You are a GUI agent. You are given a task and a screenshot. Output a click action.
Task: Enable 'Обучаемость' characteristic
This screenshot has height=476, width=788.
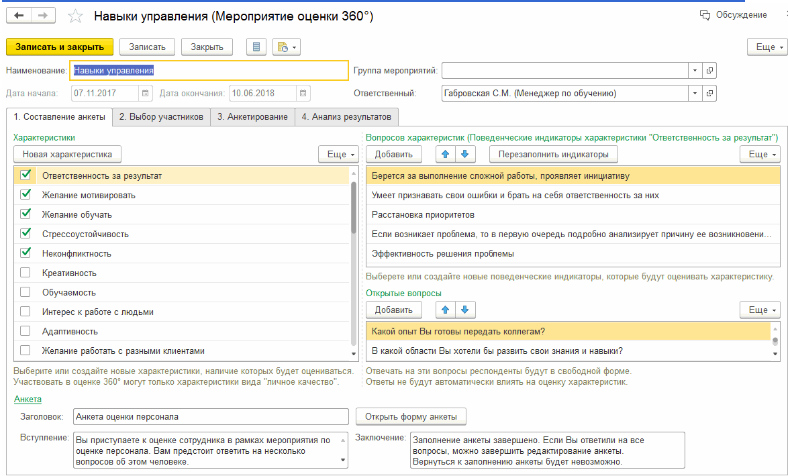coord(25,292)
